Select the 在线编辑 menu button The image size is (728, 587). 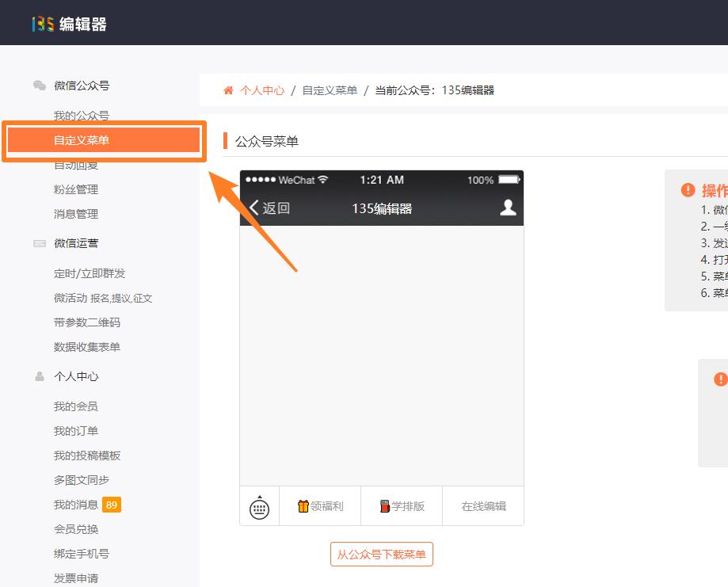(483, 506)
